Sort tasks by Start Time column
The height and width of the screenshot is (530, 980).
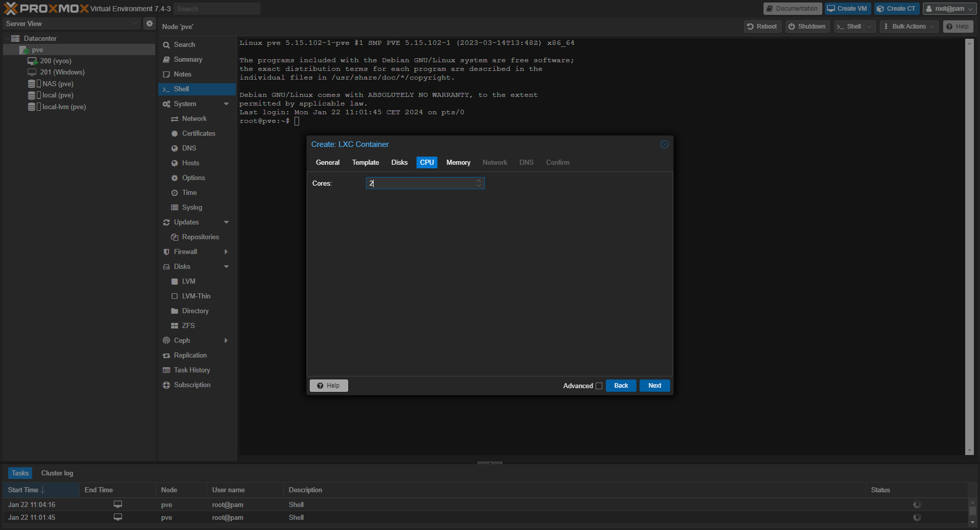pos(41,490)
